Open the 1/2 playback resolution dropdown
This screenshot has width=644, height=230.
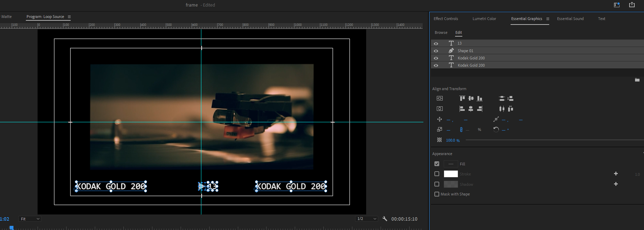(366, 219)
